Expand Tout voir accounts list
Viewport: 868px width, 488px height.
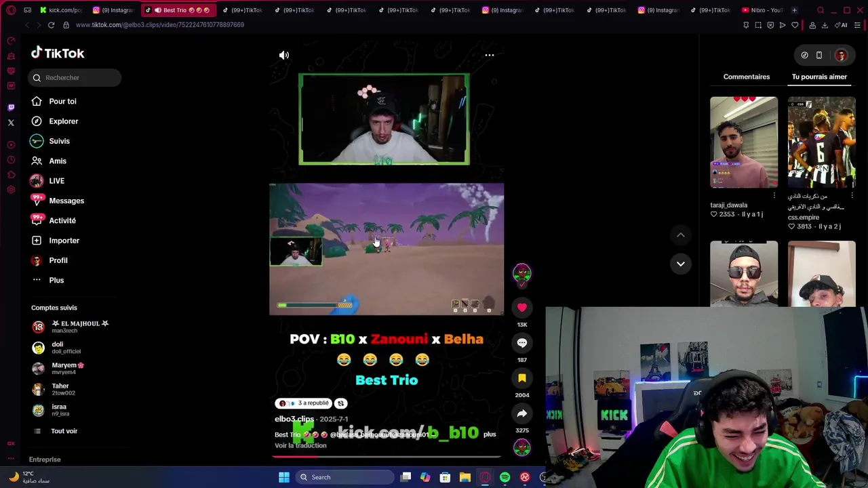(x=64, y=431)
